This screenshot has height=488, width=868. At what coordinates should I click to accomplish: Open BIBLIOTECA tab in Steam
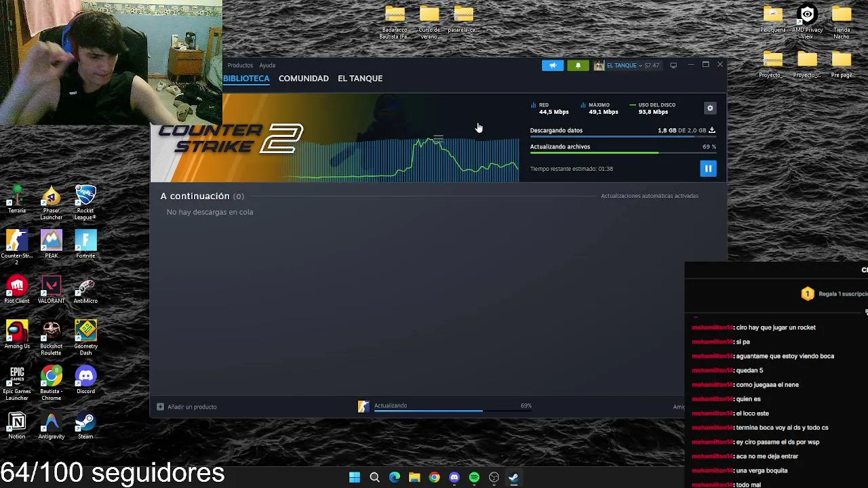[246, 79]
